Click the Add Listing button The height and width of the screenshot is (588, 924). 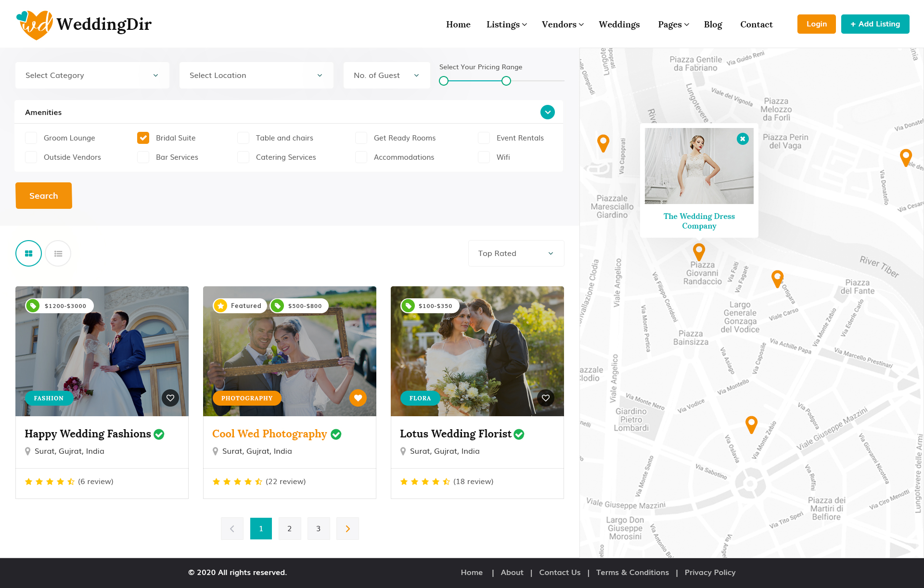point(875,24)
